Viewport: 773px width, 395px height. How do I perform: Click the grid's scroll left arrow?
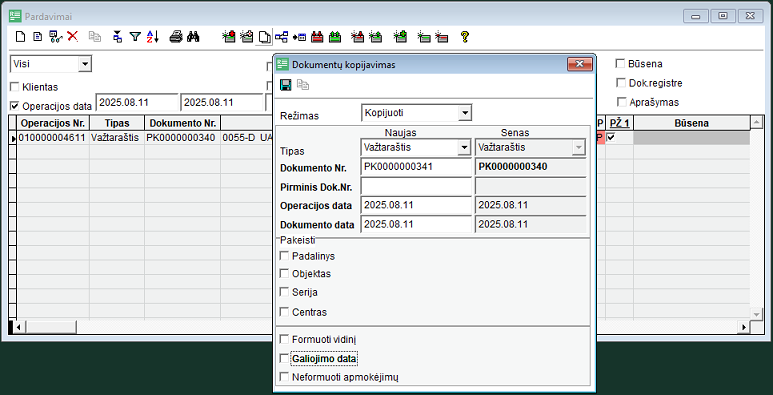coord(19,326)
